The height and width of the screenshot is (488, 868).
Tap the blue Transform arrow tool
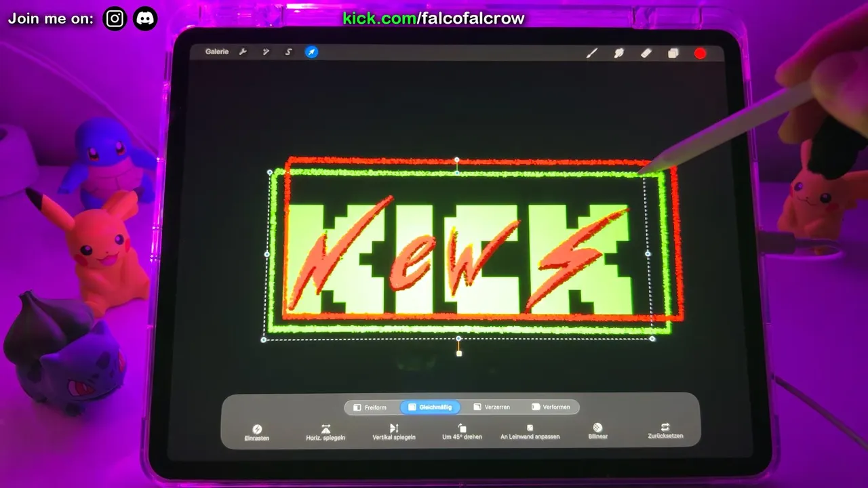[x=311, y=52]
